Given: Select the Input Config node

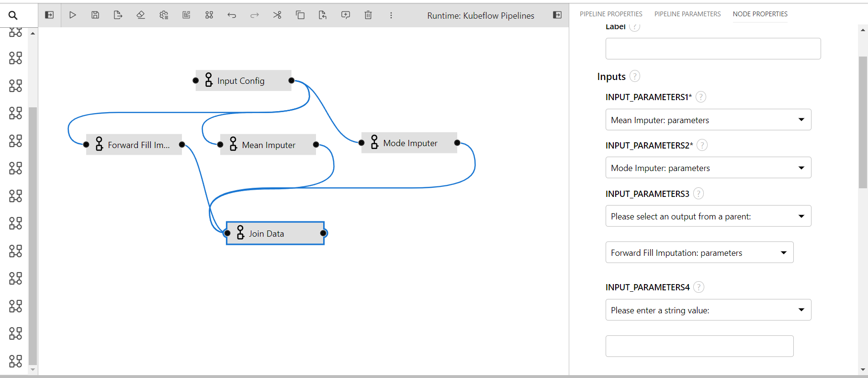Looking at the screenshot, I should [243, 80].
